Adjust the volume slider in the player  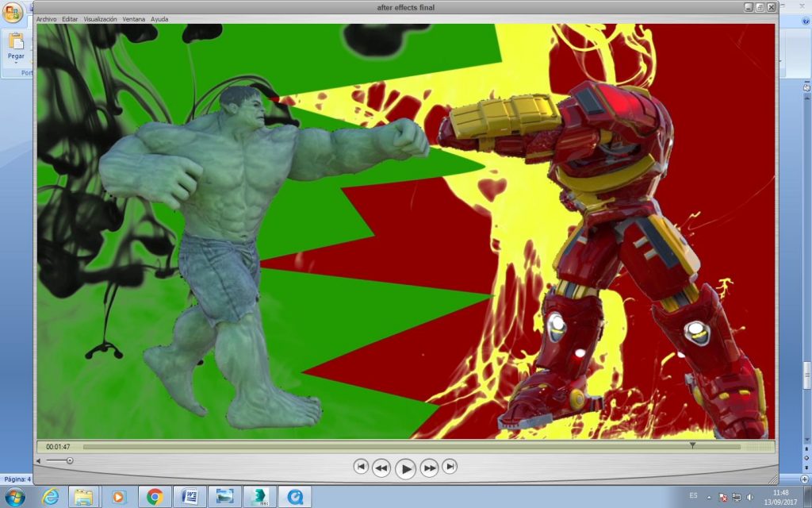[x=70, y=460]
